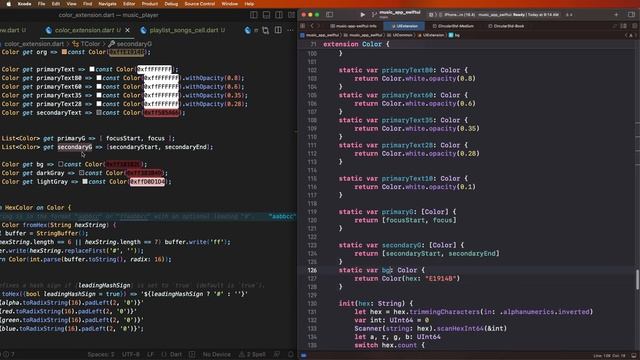Viewport: 640px width, 360px height.
Task: Click line number 126 in Xcode gutter
Action: click(x=312, y=270)
